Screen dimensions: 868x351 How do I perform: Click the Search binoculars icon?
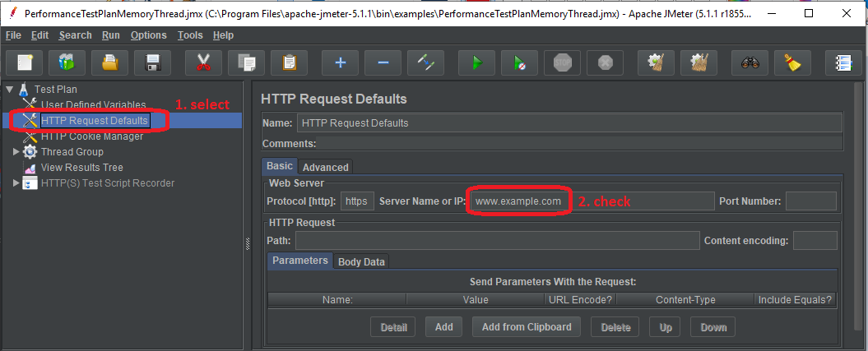tap(750, 62)
